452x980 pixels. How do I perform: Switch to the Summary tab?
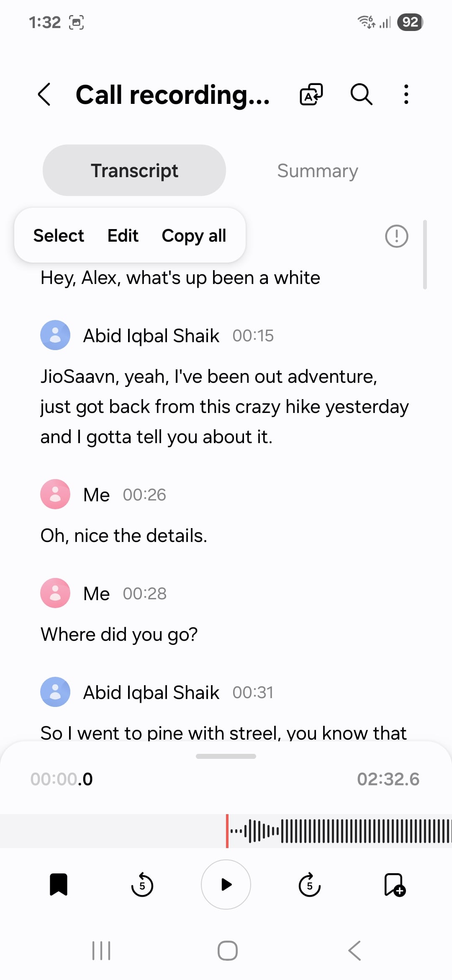(317, 171)
